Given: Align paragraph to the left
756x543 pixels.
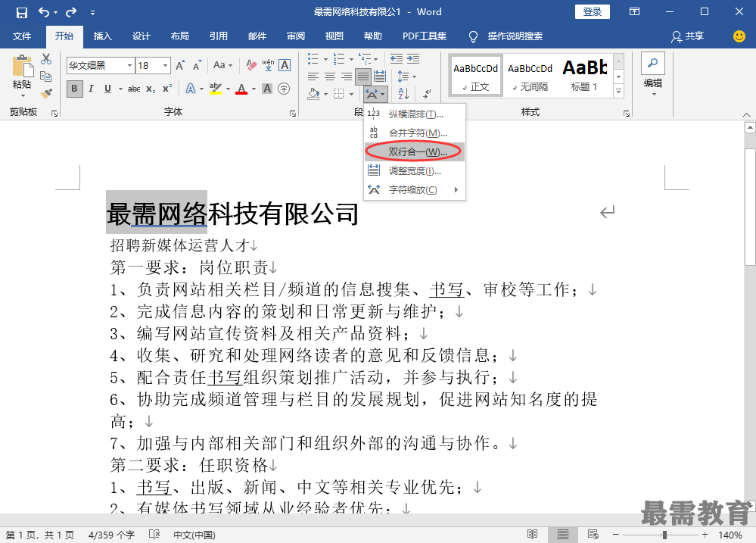Looking at the screenshot, I should pyautogui.click(x=313, y=76).
